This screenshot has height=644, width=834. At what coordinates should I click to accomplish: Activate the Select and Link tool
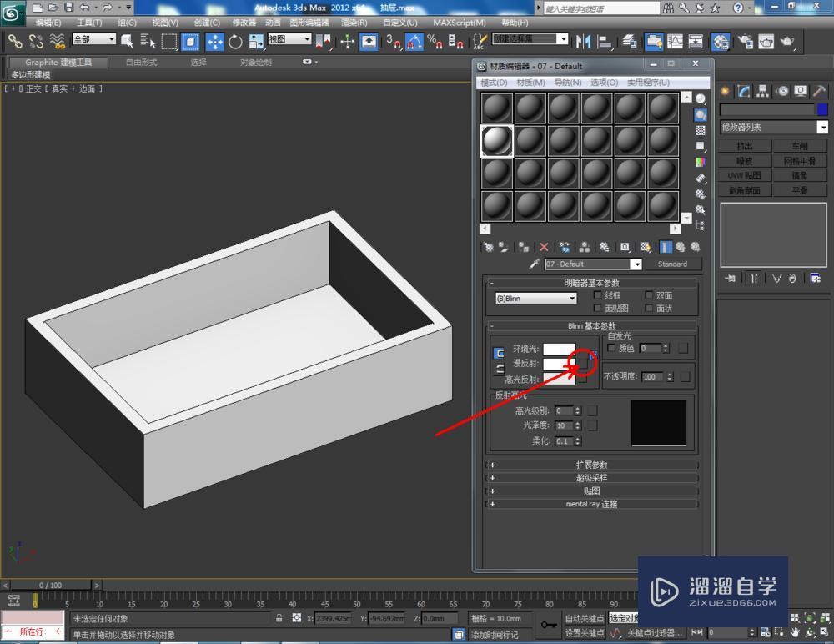[15, 42]
